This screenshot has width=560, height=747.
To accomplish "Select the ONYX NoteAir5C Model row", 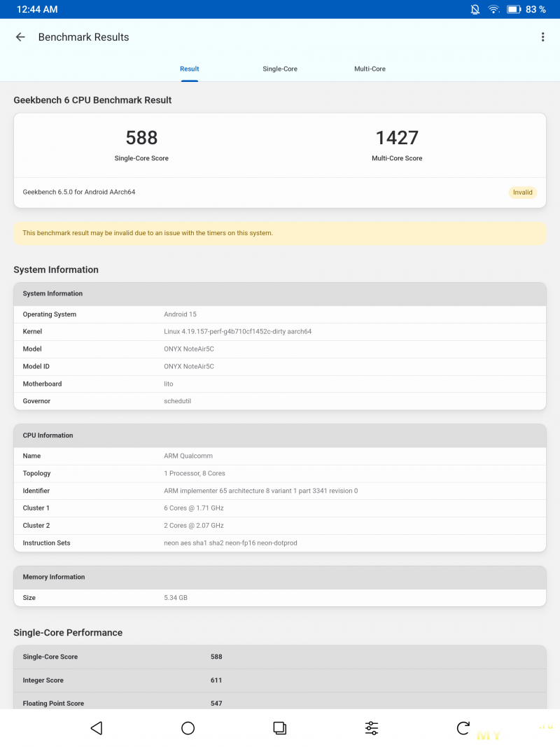I will coord(280,349).
